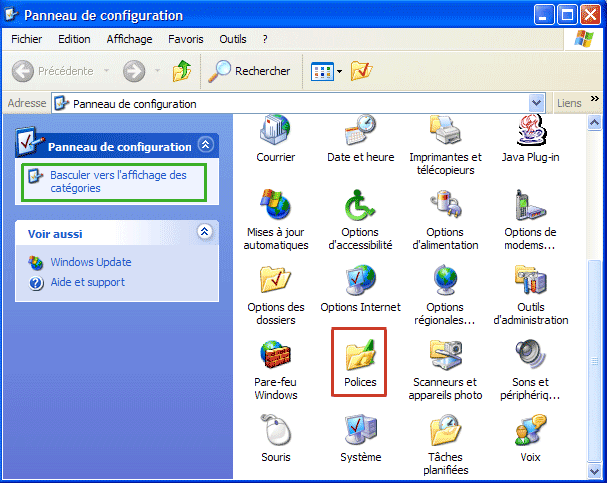Open the Favoris menu

pos(186,39)
